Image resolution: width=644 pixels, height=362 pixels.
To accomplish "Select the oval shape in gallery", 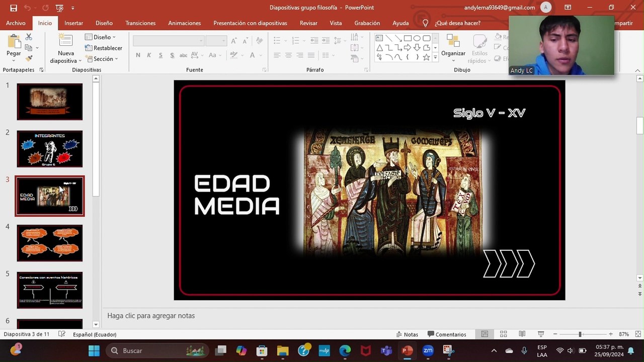I will pyautogui.click(x=417, y=38).
